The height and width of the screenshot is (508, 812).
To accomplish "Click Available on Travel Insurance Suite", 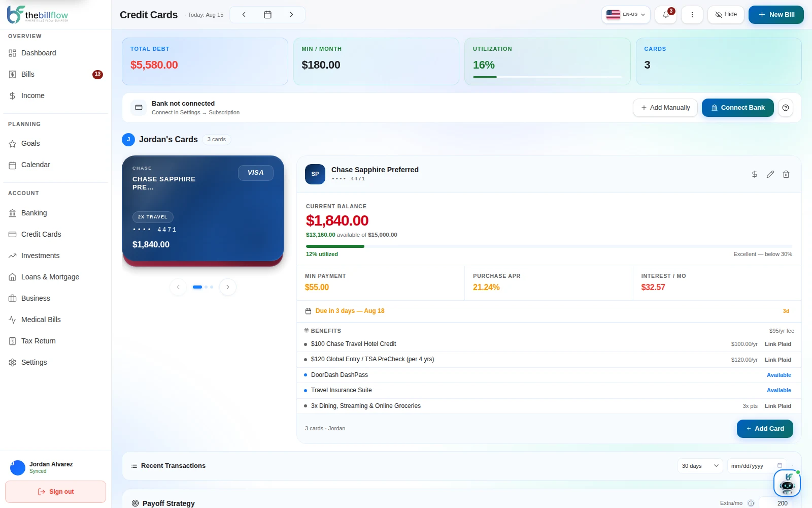I will point(779,390).
